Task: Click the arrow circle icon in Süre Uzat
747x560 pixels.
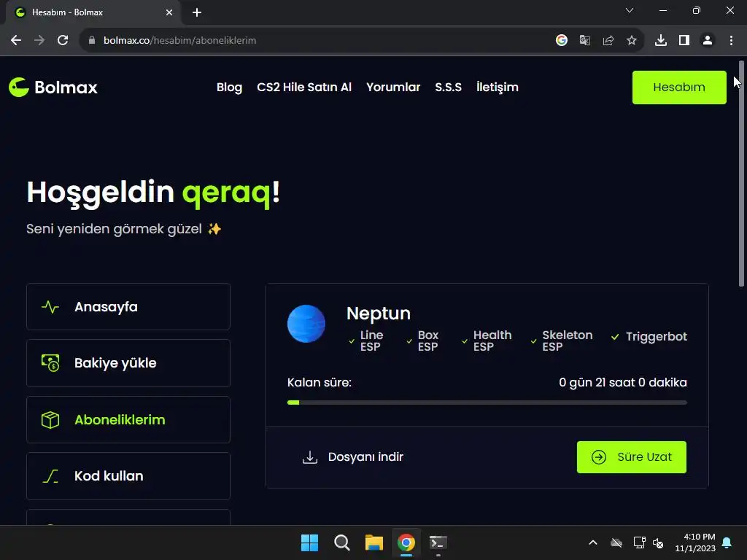Action: [599, 457]
